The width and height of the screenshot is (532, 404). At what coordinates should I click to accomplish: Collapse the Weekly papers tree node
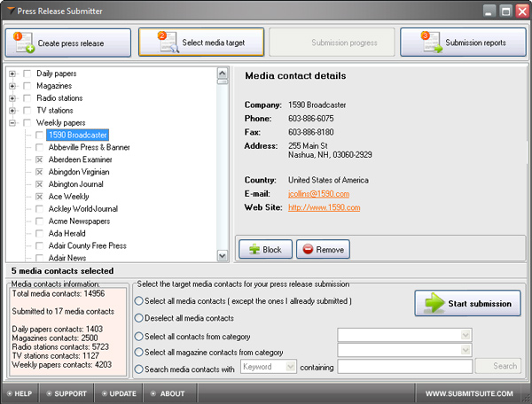tap(12, 123)
